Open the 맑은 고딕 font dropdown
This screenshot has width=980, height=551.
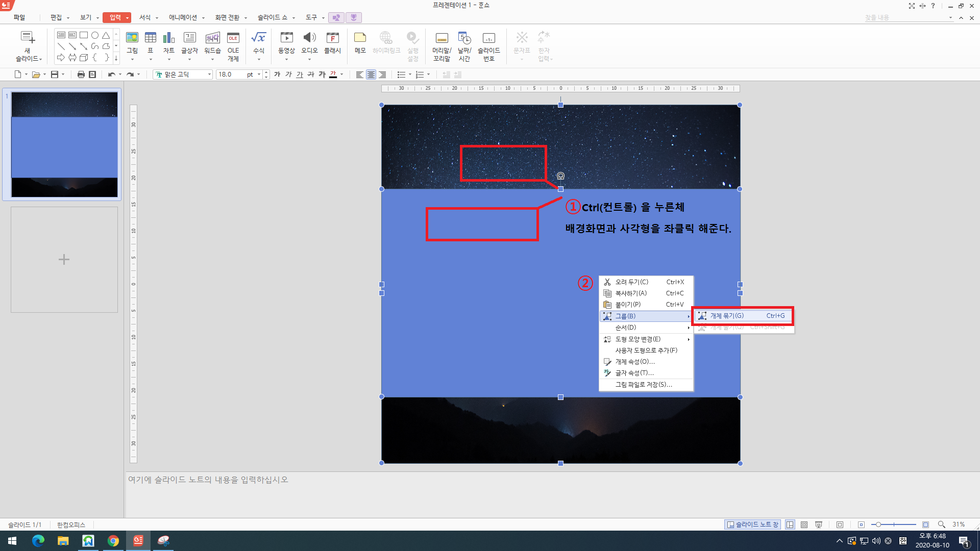pyautogui.click(x=209, y=74)
